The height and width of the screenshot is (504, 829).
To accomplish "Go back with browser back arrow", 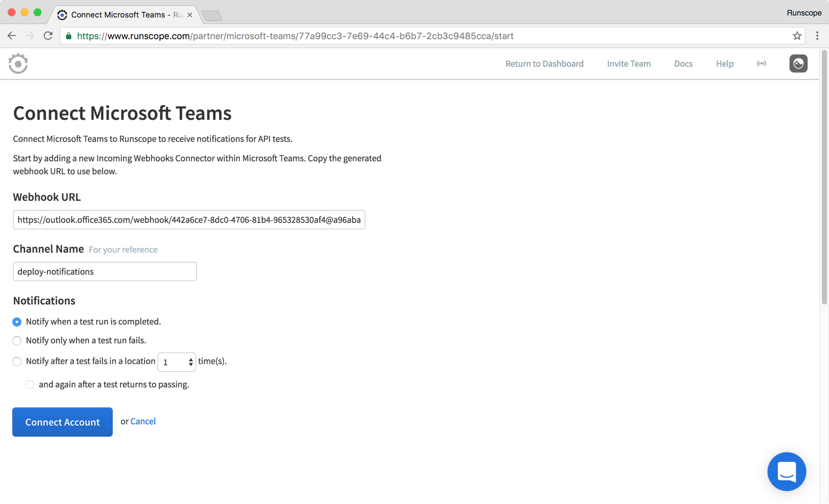I will [x=12, y=36].
